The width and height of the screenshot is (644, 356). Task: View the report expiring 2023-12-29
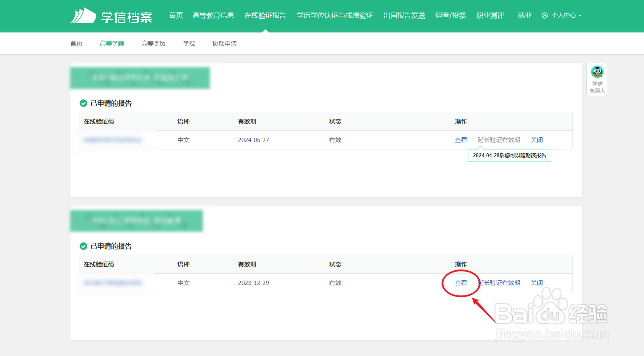click(x=461, y=282)
